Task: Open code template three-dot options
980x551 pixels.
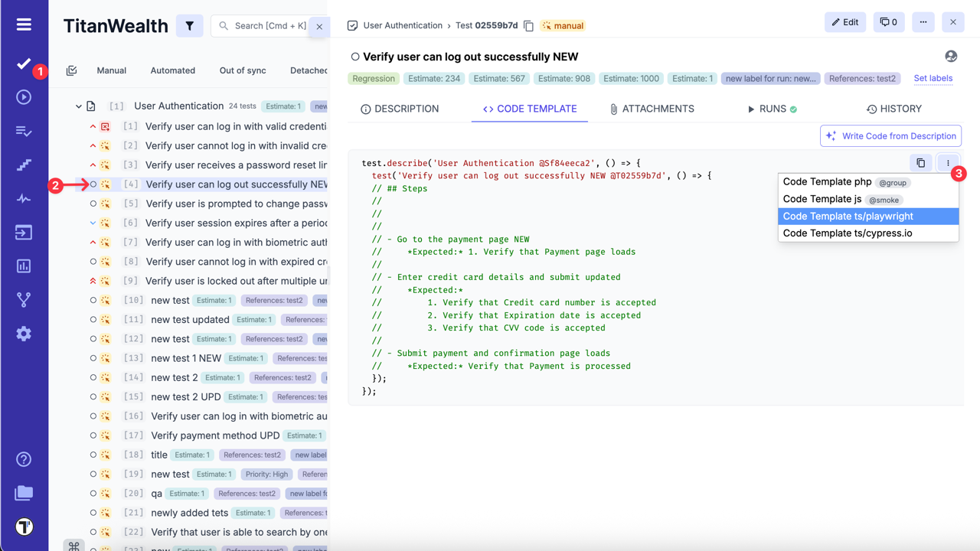Action: (x=948, y=163)
